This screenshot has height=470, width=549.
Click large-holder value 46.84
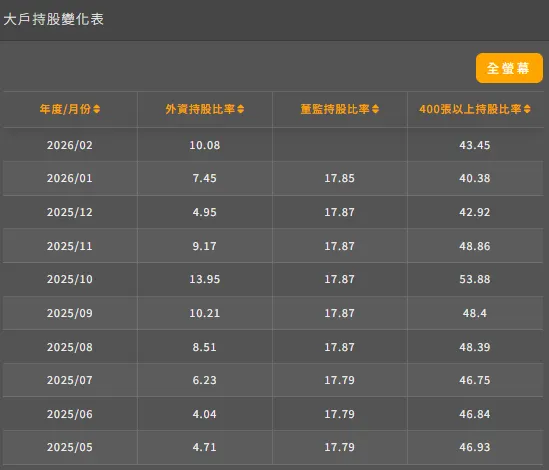(474, 414)
